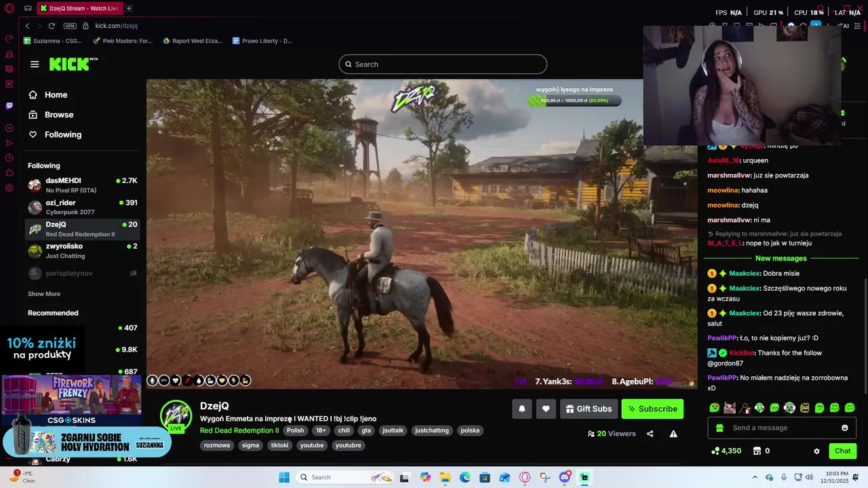868x488 pixels.
Task: Open a new browser tab
Action: 129,8
